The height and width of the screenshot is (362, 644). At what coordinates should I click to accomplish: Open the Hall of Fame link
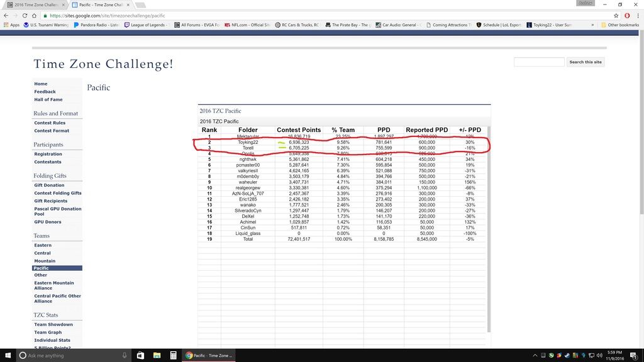click(x=48, y=99)
